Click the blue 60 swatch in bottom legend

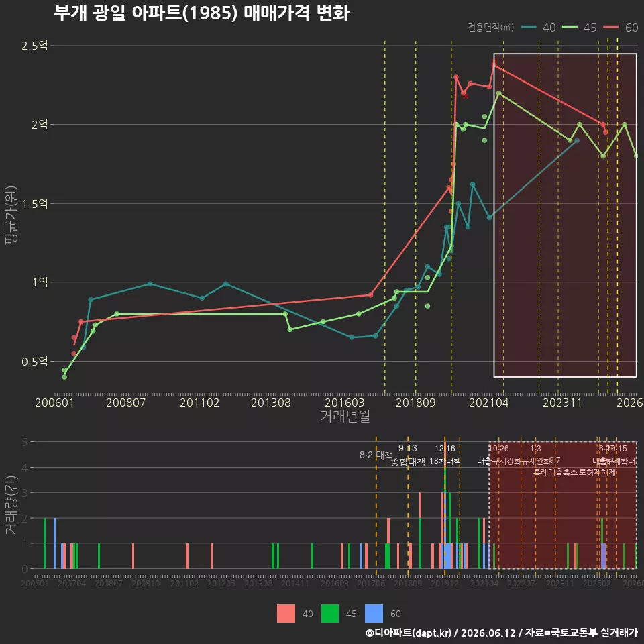click(374, 614)
